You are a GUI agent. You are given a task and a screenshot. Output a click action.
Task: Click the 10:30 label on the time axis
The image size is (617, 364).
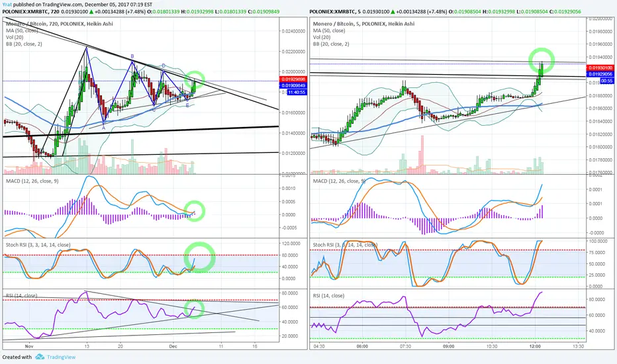491,346
